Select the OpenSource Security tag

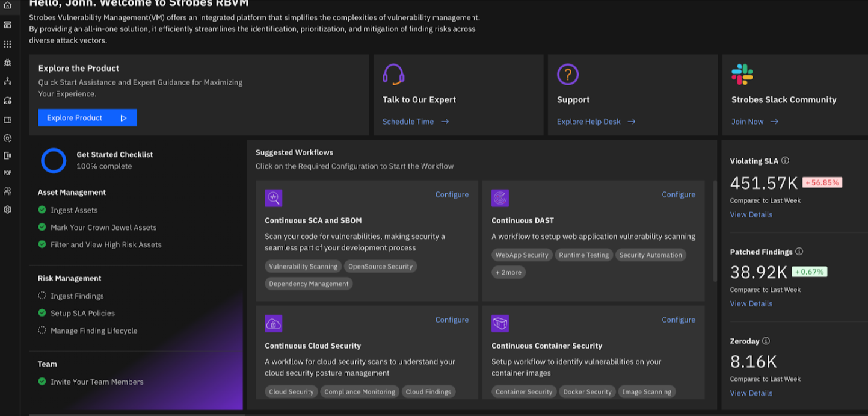tap(381, 266)
